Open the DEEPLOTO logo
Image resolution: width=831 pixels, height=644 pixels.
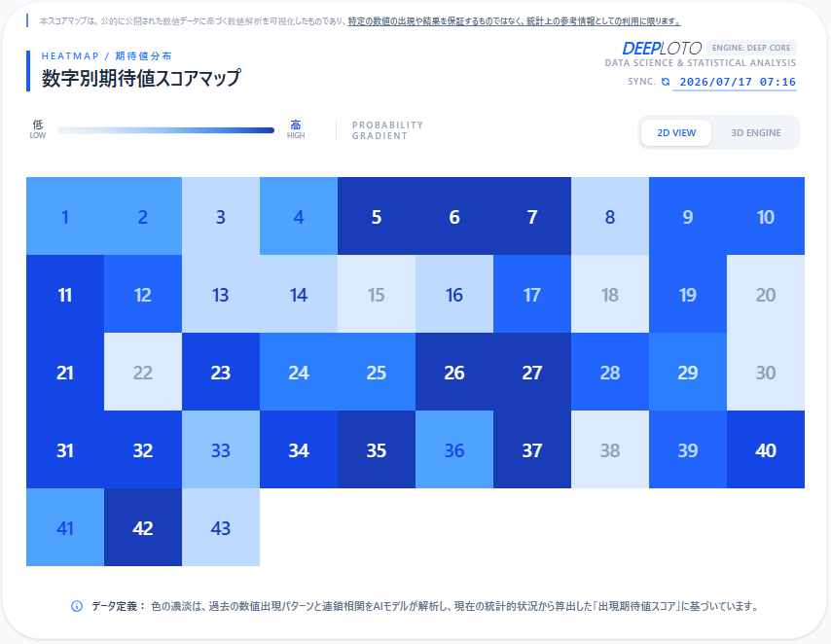[x=662, y=49]
